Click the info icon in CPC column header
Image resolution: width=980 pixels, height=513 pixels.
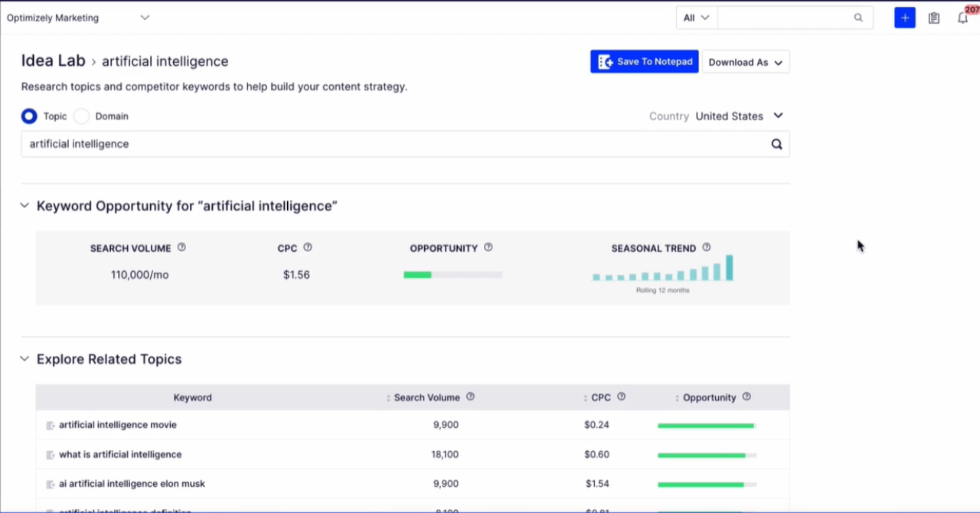pyautogui.click(x=622, y=397)
